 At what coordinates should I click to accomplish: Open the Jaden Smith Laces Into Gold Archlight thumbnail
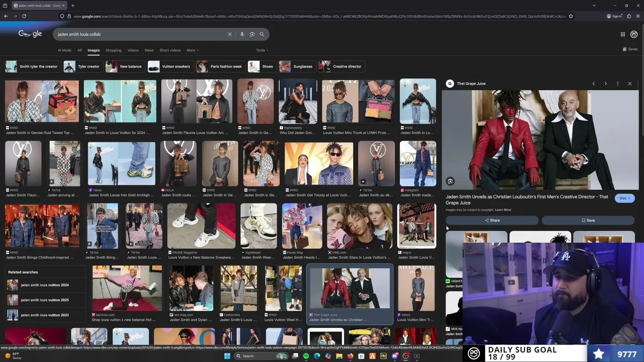coord(121,163)
